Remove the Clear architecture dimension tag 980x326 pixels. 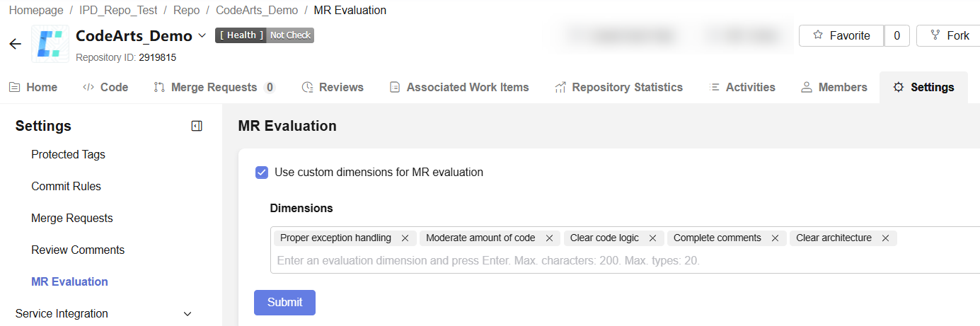click(x=885, y=238)
